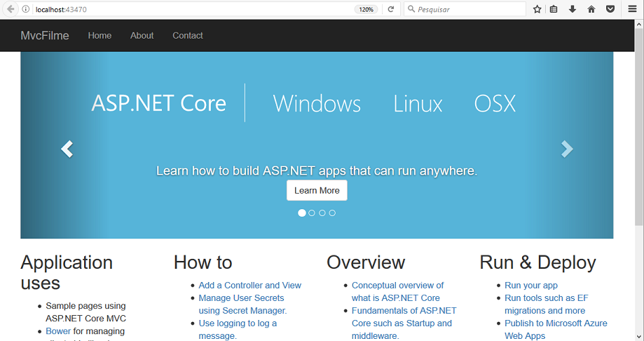Open Use logging to log a message link
The height and width of the screenshot is (341, 644).
[x=238, y=330]
